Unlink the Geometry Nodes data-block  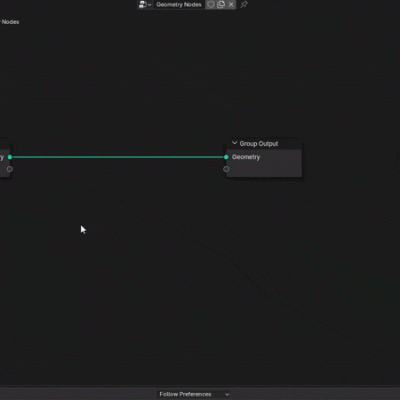pyautogui.click(x=231, y=5)
